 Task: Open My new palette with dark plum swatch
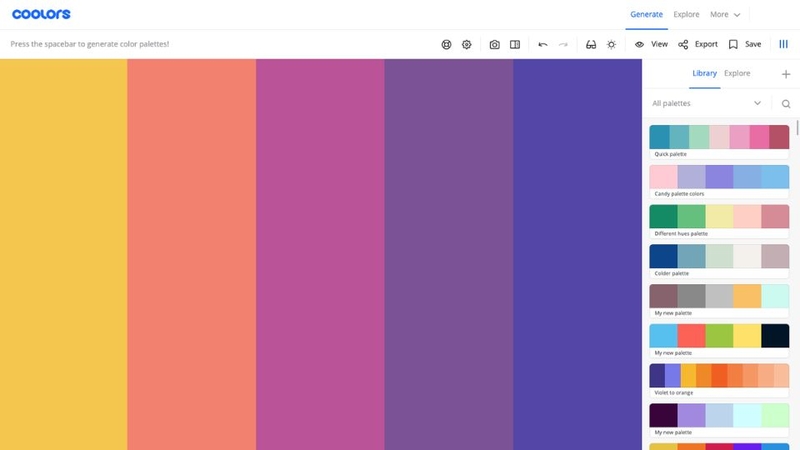tap(719, 415)
